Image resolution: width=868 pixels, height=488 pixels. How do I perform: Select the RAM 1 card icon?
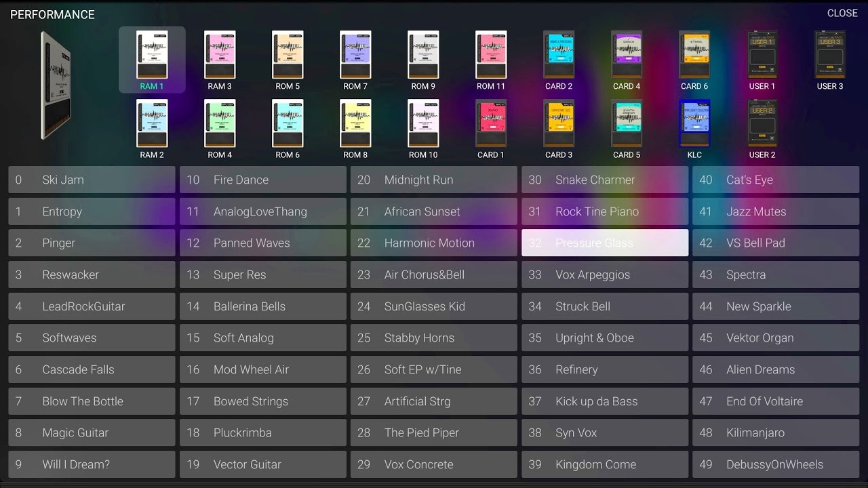pyautogui.click(x=152, y=55)
